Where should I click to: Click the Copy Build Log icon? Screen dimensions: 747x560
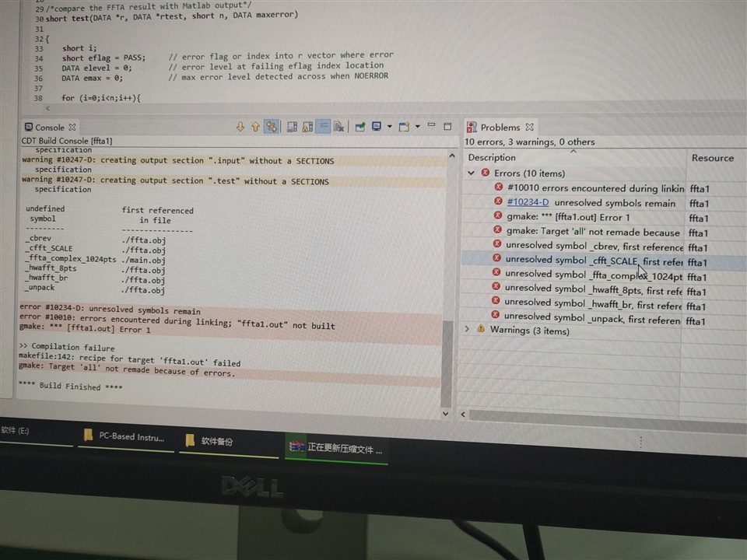[292, 127]
